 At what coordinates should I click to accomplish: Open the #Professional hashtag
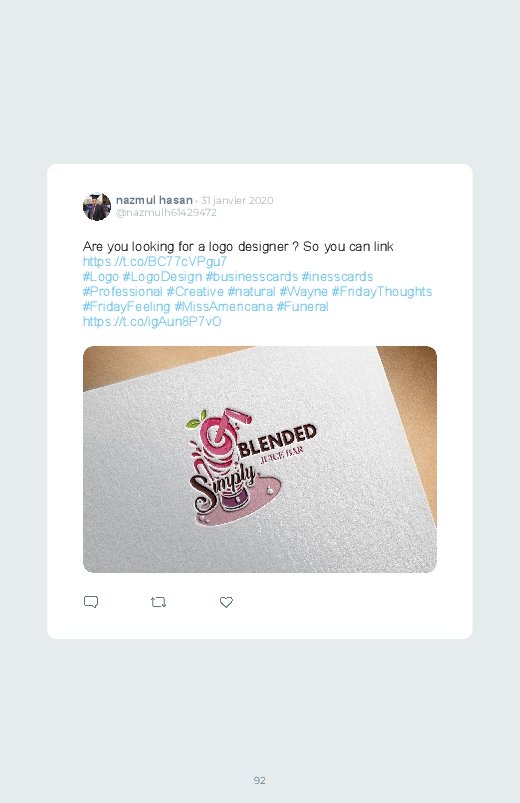[122, 291]
